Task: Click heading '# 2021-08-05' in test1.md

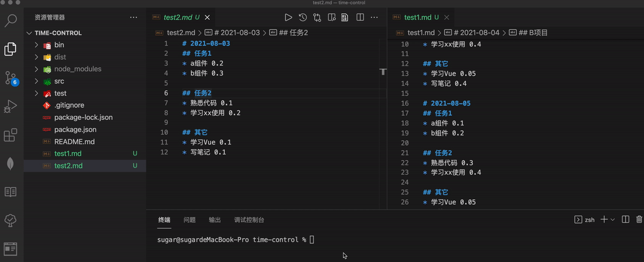Action: 447,103
